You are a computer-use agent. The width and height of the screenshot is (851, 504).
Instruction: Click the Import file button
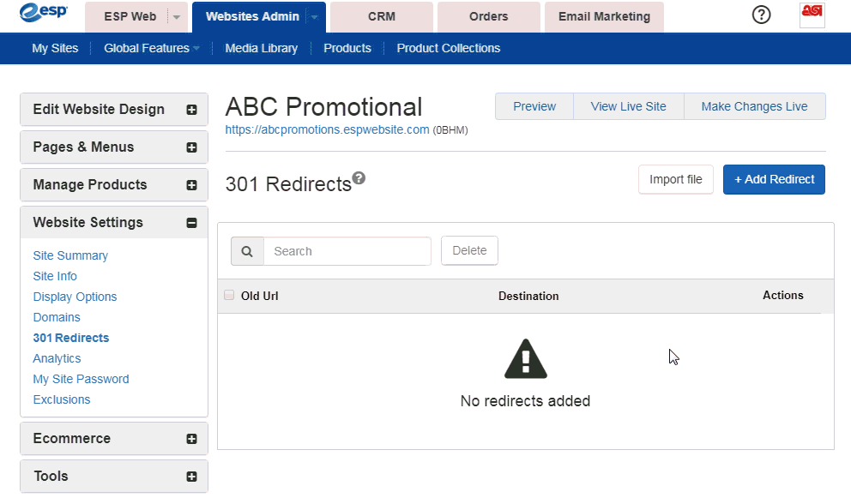click(x=676, y=180)
